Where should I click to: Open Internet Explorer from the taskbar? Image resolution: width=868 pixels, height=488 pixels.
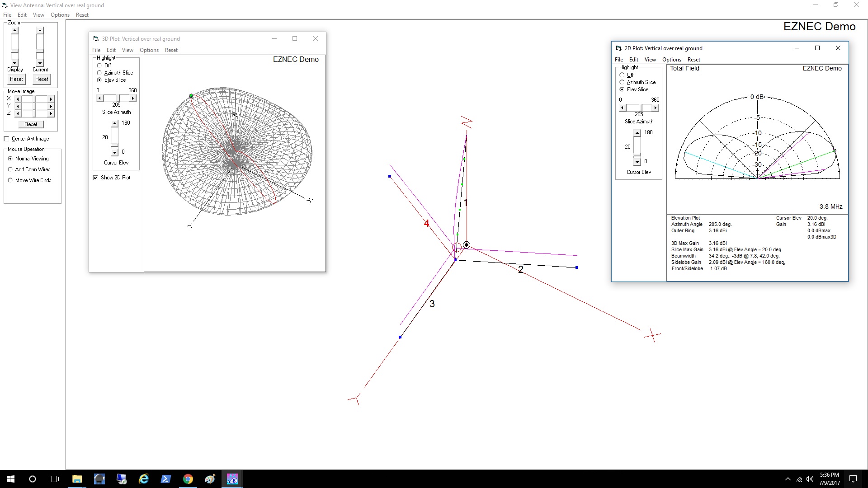click(x=144, y=479)
